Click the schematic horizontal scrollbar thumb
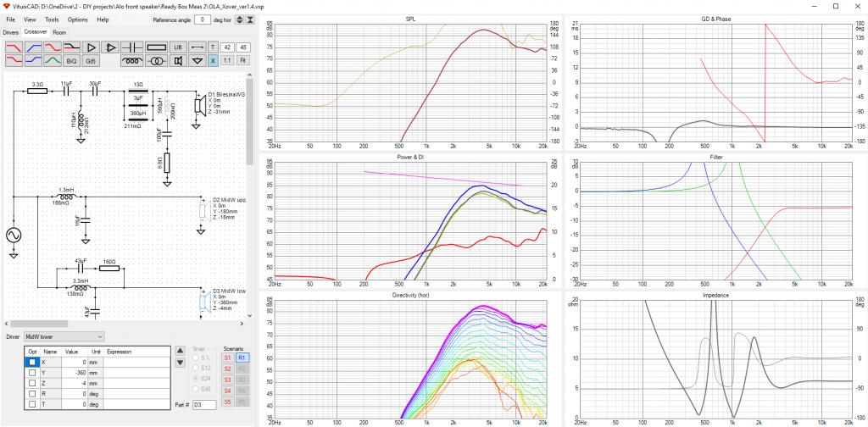Viewport: 868px width, 427px height. click(x=39, y=324)
